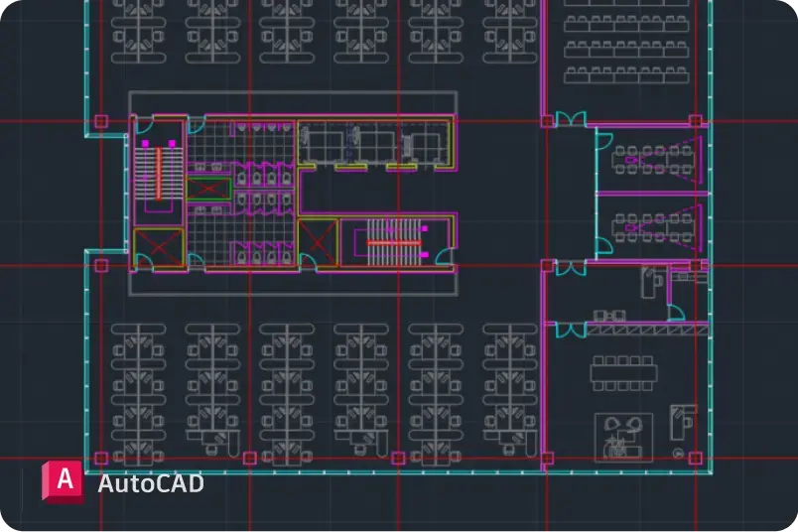Select the green-framed shaft with red X
Screen dimensions: 798x532
tap(208, 189)
